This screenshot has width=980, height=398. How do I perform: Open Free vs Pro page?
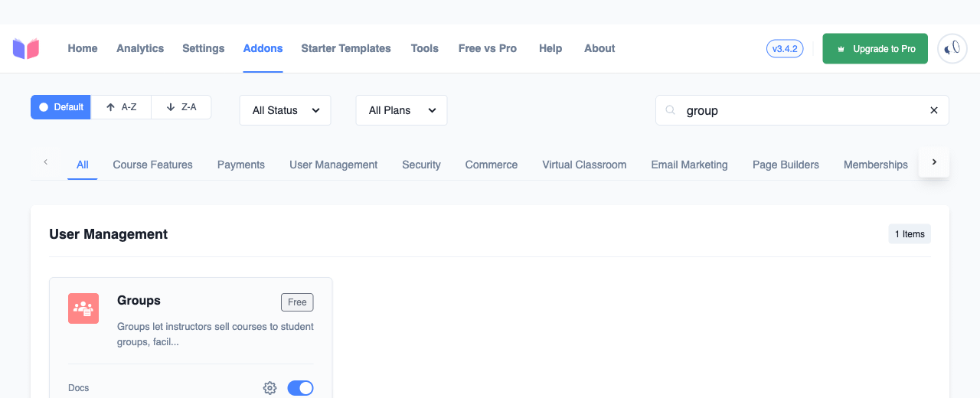coord(488,48)
